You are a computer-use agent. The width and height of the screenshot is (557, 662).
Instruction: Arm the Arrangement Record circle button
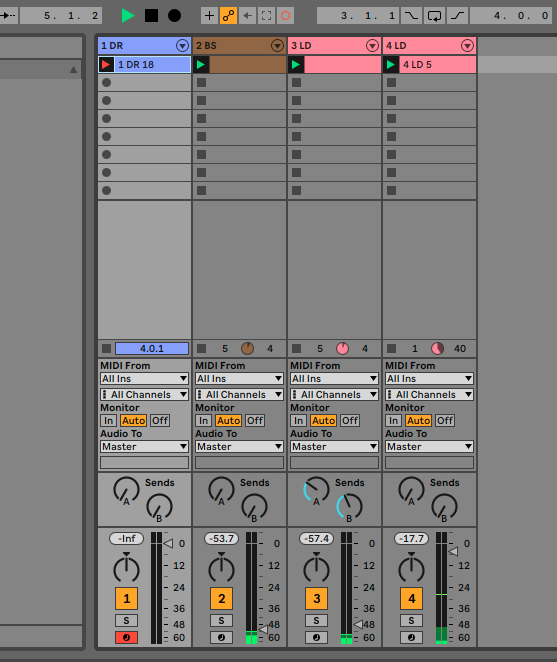(174, 16)
